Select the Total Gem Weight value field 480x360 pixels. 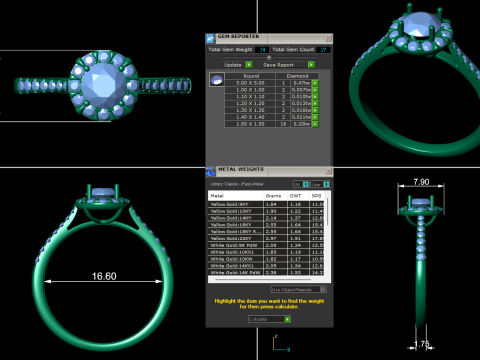262,50
